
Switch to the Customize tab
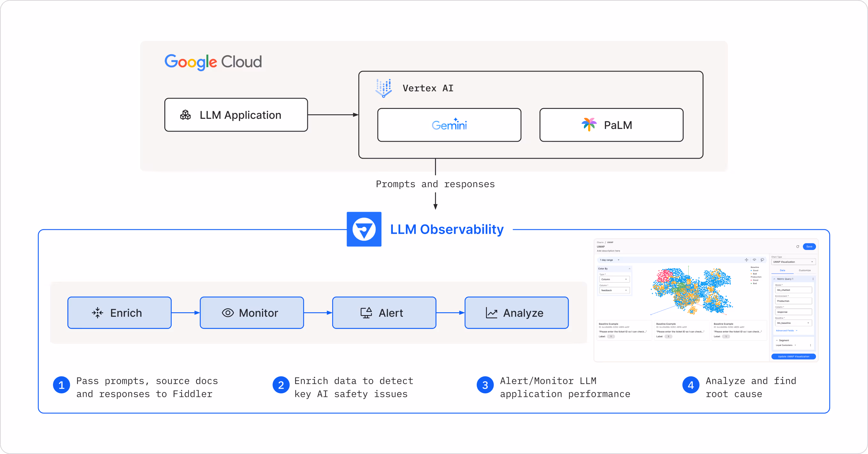[x=804, y=270]
